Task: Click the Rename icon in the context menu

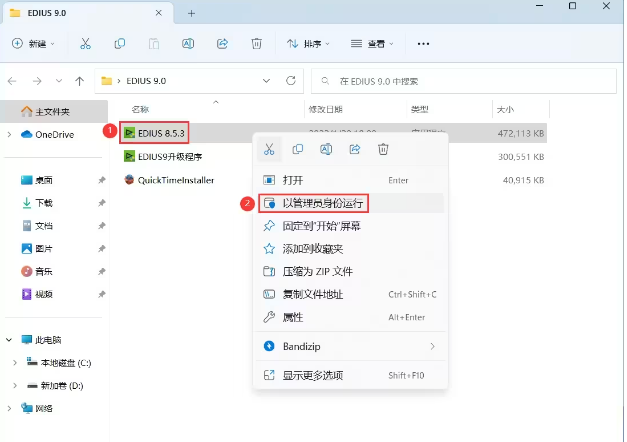Action: pyautogui.click(x=326, y=149)
